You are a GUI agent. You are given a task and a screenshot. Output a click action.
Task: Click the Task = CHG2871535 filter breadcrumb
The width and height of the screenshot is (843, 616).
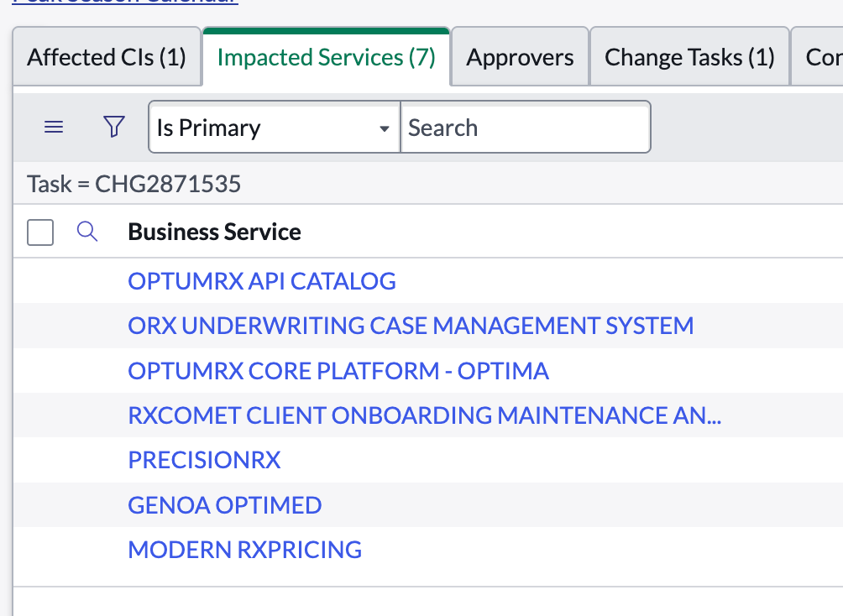[134, 184]
